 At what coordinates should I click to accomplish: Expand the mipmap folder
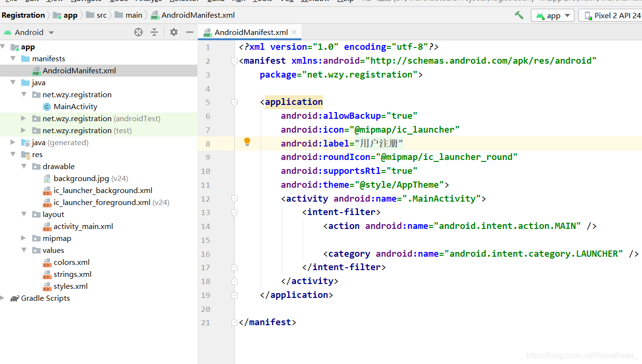[24, 239]
